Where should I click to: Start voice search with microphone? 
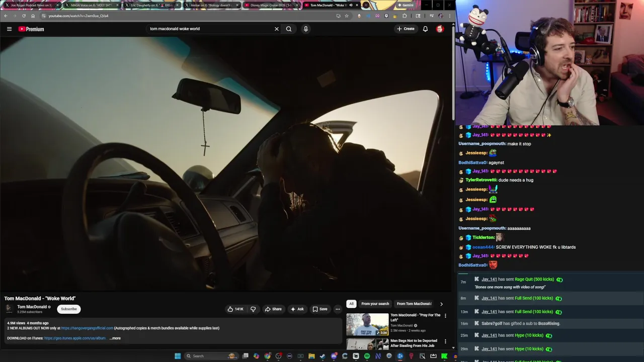[x=305, y=29]
